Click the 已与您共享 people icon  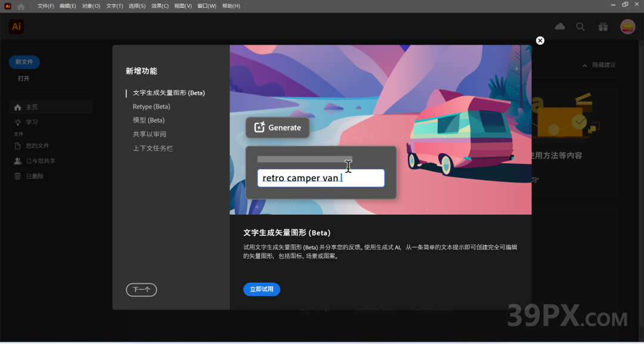[18, 161]
